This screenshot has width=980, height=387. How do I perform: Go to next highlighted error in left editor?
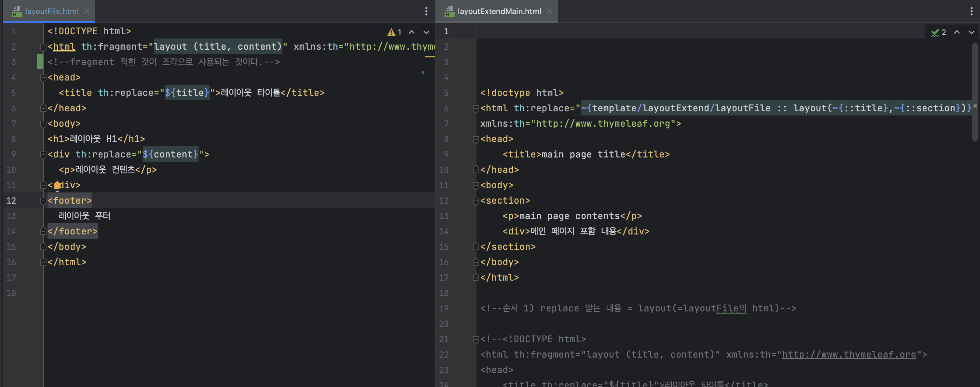point(426,33)
